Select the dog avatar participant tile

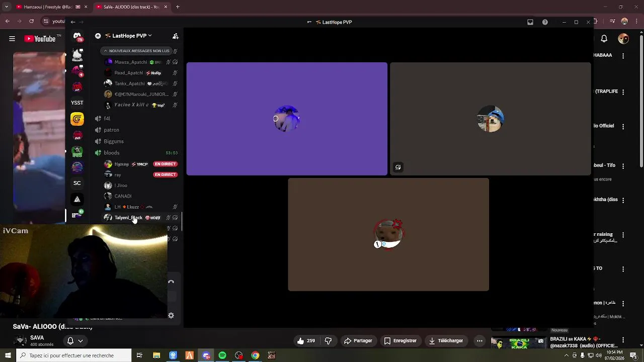(x=491, y=119)
